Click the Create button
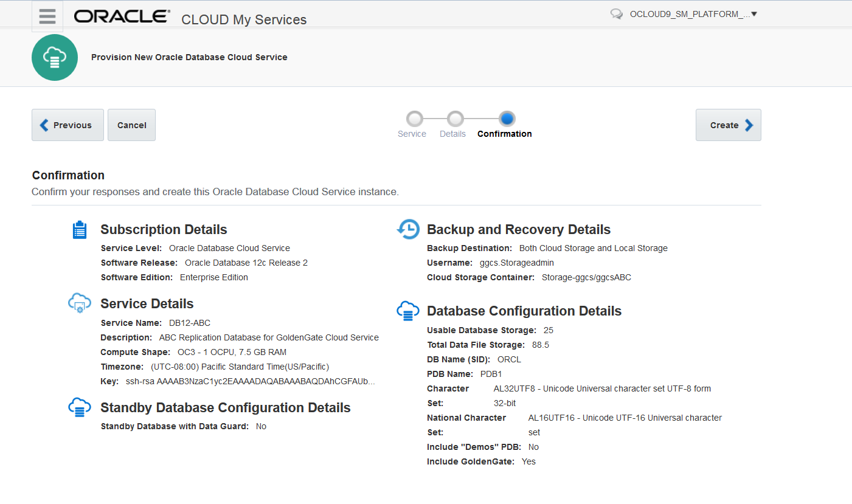 728,125
